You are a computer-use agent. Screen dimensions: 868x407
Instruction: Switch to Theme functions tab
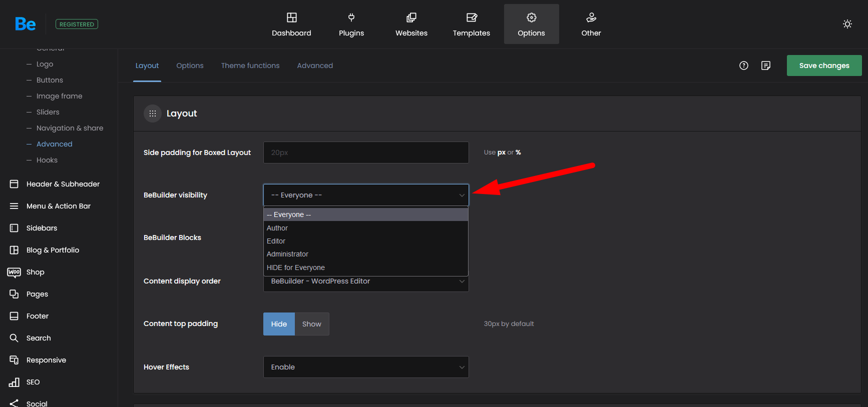click(x=250, y=65)
